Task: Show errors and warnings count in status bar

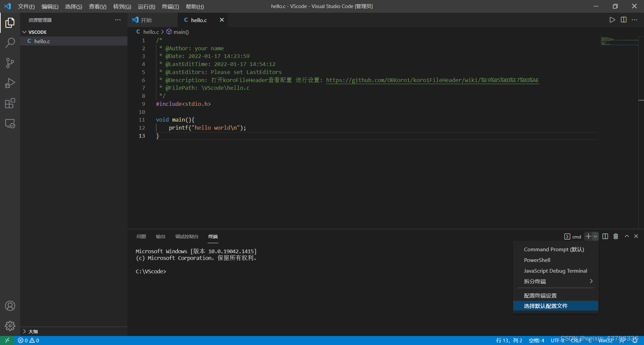Action: coord(29,340)
